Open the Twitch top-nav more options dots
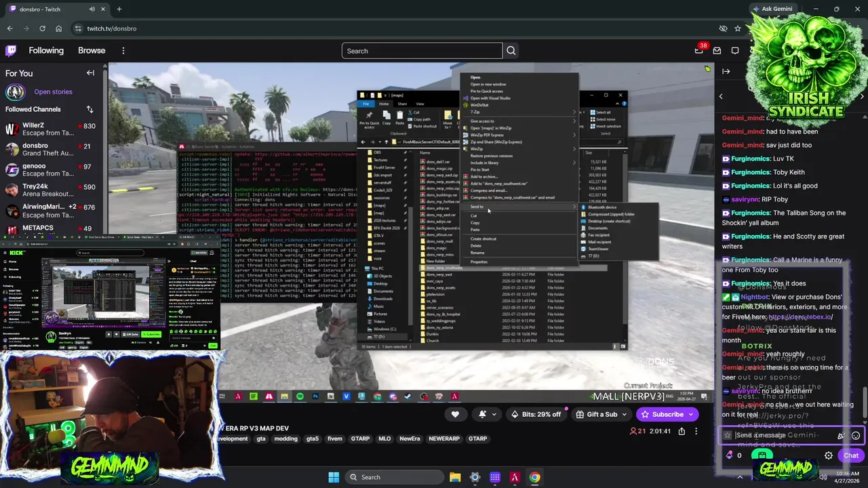The height and width of the screenshot is (488, 868). (x=123, y=51)
